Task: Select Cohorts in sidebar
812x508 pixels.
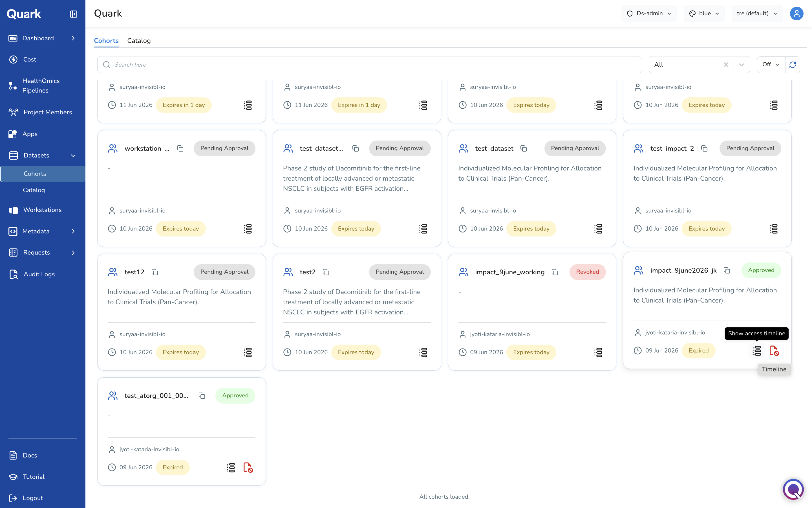Action: click(x=43, y=174)
